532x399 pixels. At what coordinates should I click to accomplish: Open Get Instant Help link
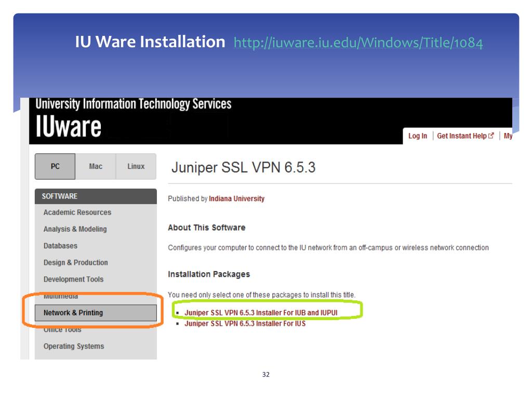point(462,136)
